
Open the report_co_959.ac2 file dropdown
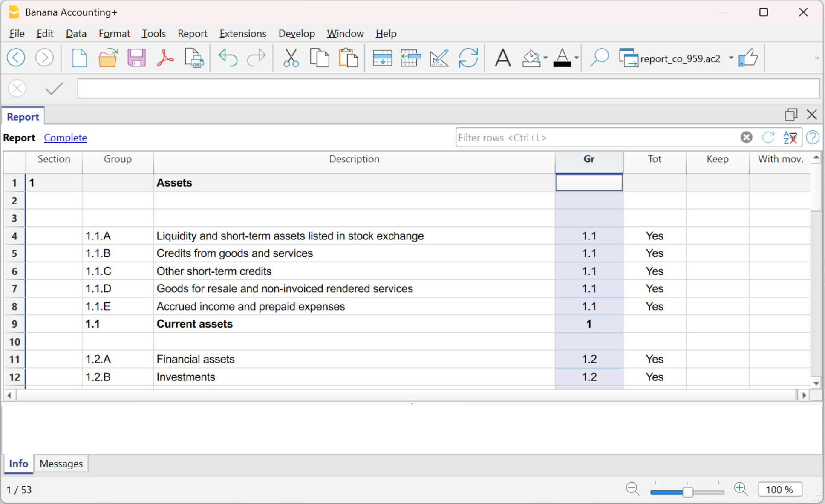(731, 58)
